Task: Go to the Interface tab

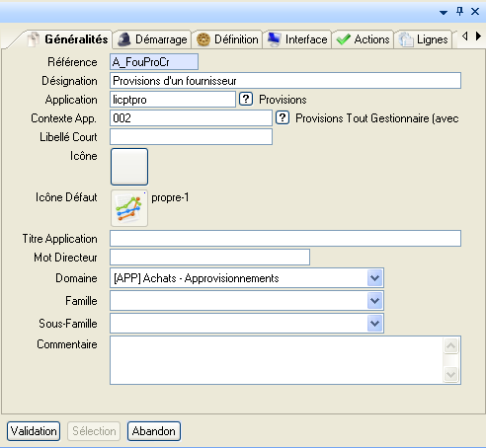Action: (x=297, y=39)
